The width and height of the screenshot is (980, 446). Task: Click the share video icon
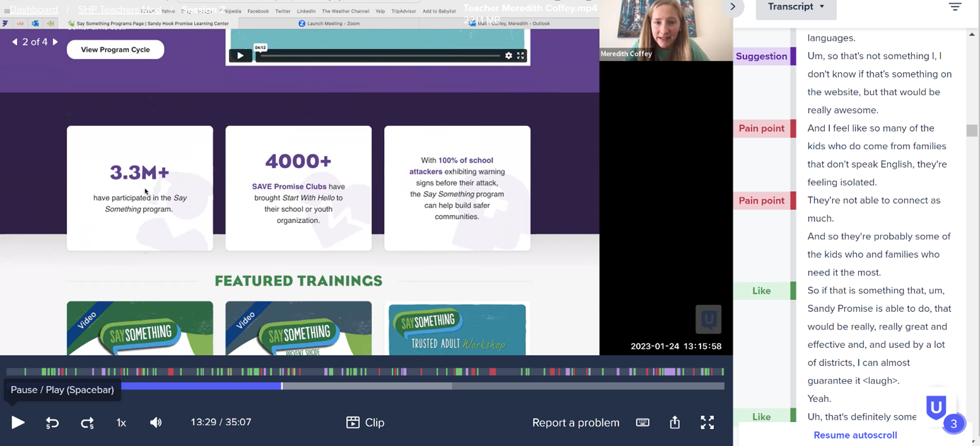675,422
